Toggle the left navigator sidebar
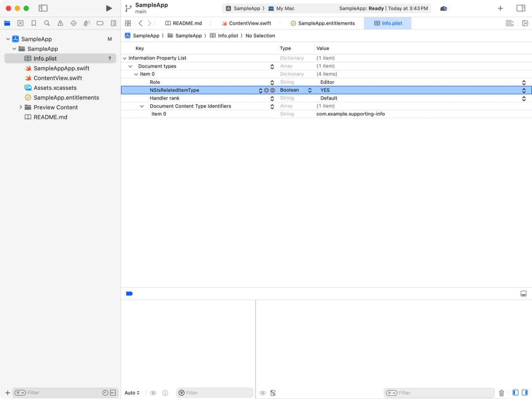The width and height of the screenshot is (532, 399). (x=43, y=8)
